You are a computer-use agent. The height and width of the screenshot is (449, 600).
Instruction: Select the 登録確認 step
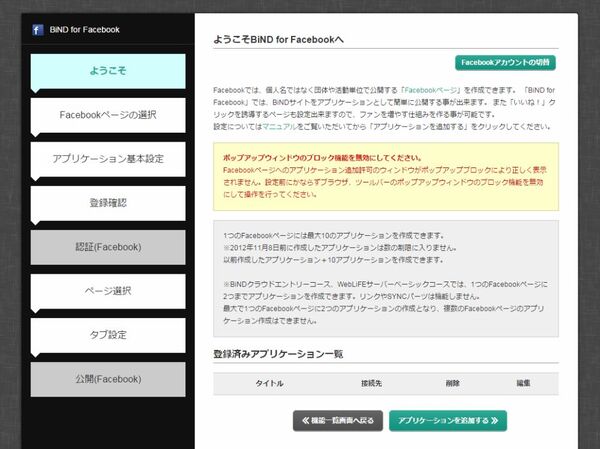(x=108, y=203)
